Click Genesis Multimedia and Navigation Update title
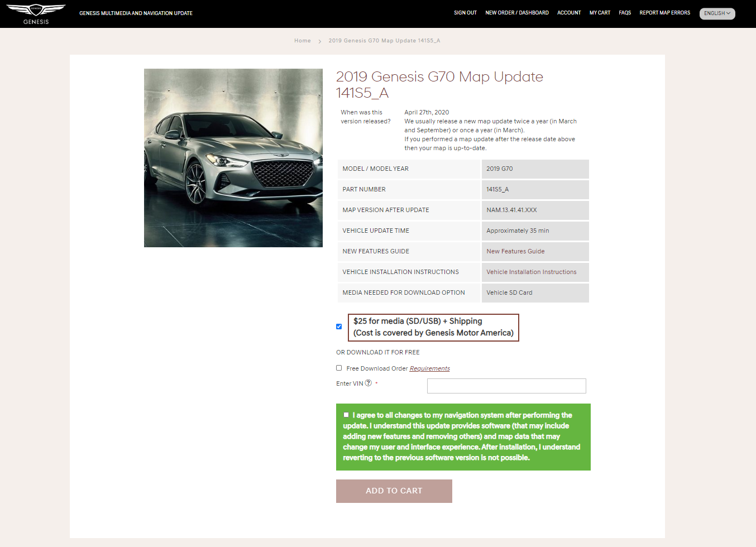 136,13
